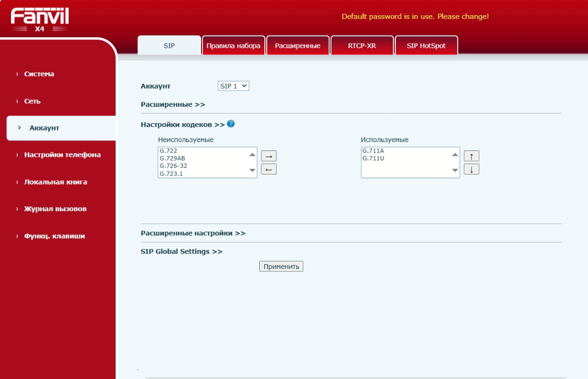588x379 pixels.
Task: Move codec down in priority order
Action: [471, 169]
